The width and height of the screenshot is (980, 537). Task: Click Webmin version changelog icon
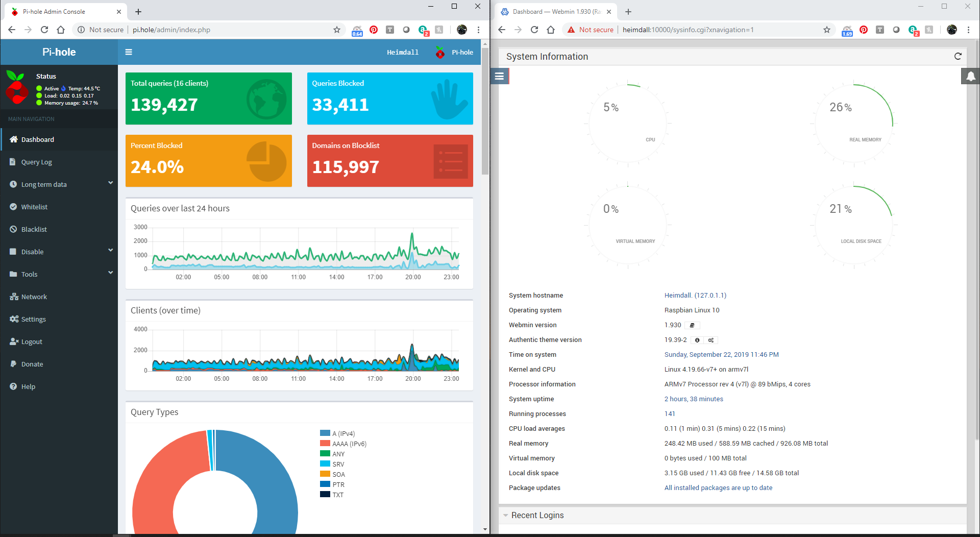[692, 325]
